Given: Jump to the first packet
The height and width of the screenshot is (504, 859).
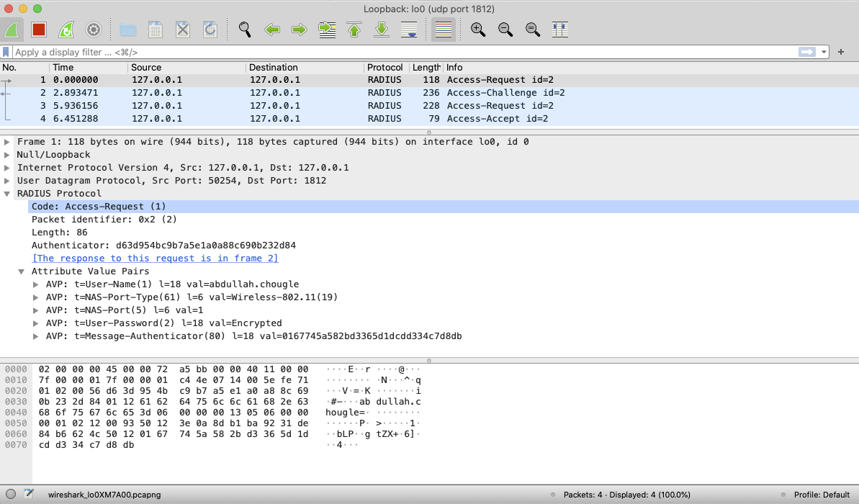Looking at the screenshot, I should point(354,30).
